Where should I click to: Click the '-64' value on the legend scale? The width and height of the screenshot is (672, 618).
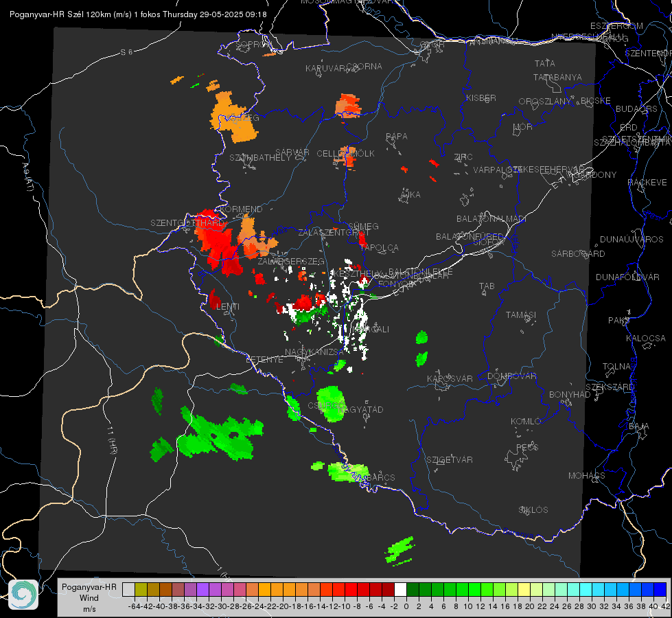tap(134, 606)
